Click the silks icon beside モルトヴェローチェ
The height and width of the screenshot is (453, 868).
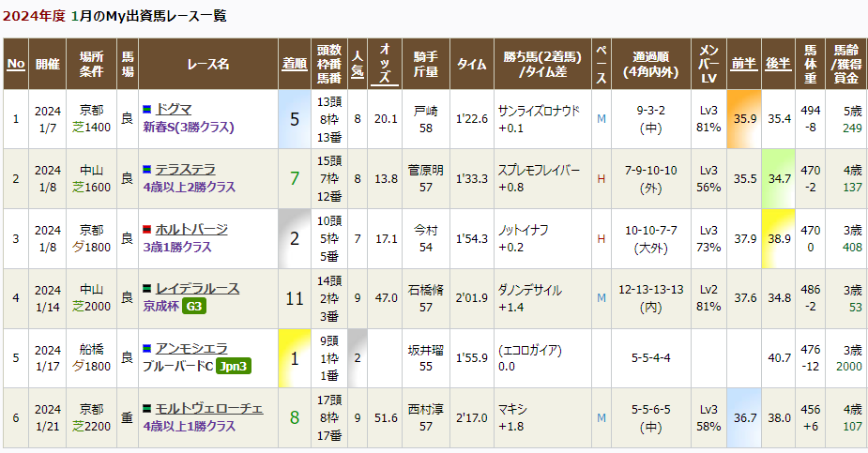click(x=147, y=409)
